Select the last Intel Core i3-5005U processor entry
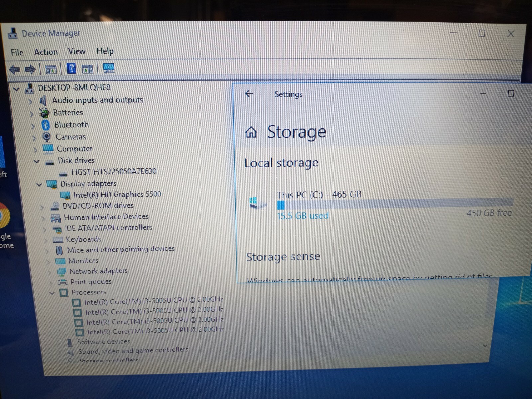 [156, 331]
